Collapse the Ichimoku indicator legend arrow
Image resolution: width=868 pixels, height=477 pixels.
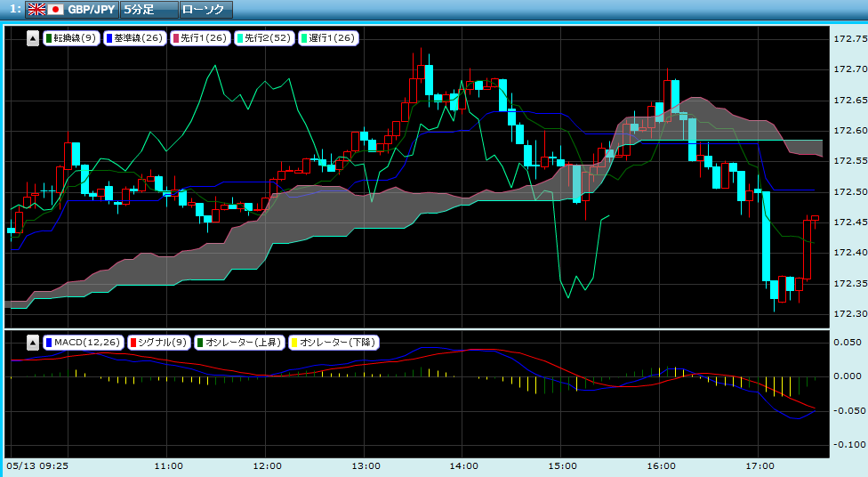[x=33, y=38]
